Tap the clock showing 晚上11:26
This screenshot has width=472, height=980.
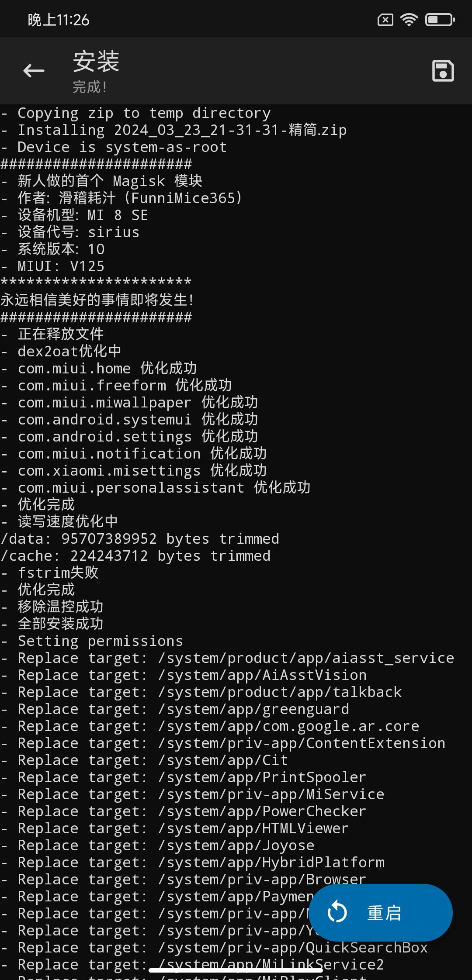[59, 20]
